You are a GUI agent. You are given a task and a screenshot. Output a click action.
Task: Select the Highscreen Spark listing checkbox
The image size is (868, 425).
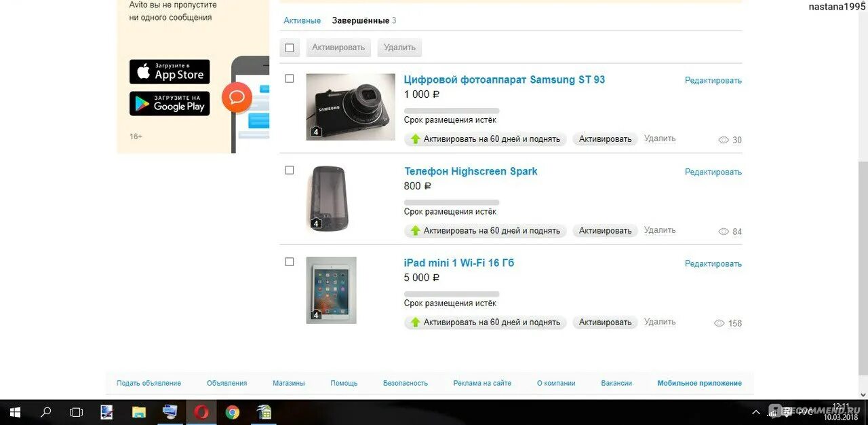click(290, 170)
